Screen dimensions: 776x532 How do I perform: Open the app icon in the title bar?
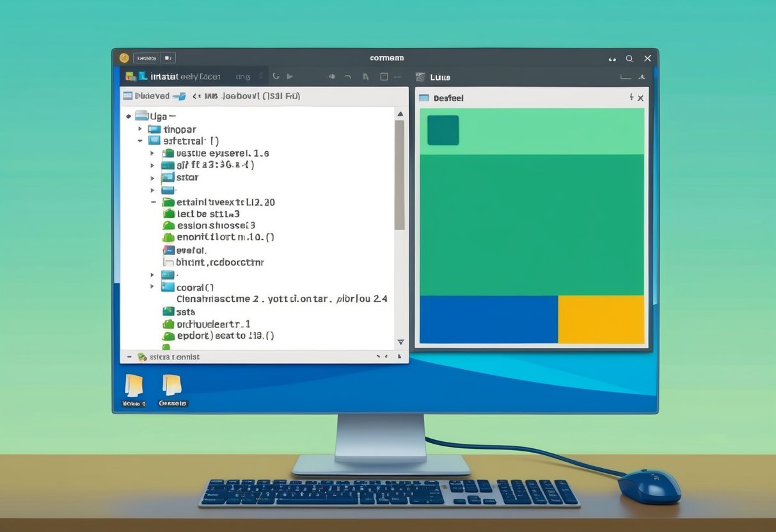coord(124,58)
